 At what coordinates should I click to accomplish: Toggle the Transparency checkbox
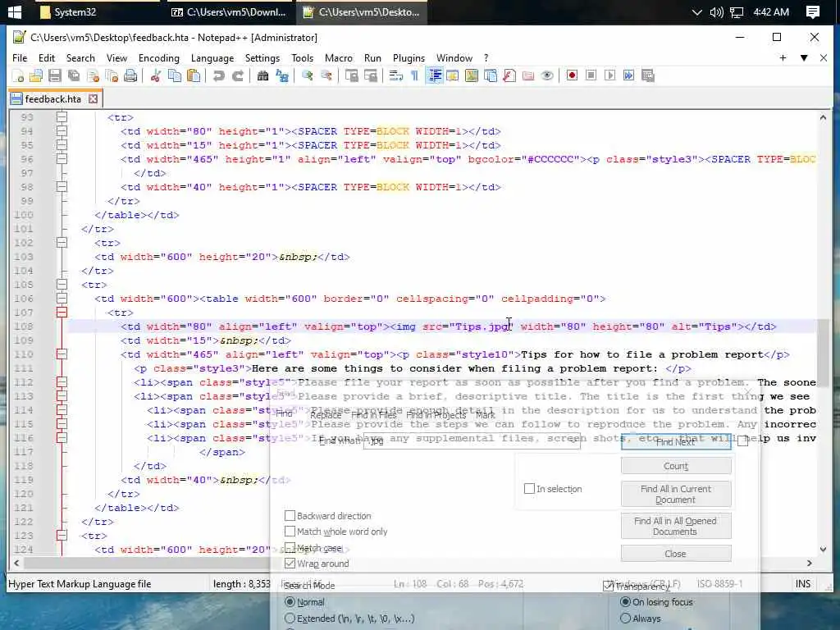[x=608, y=586]
